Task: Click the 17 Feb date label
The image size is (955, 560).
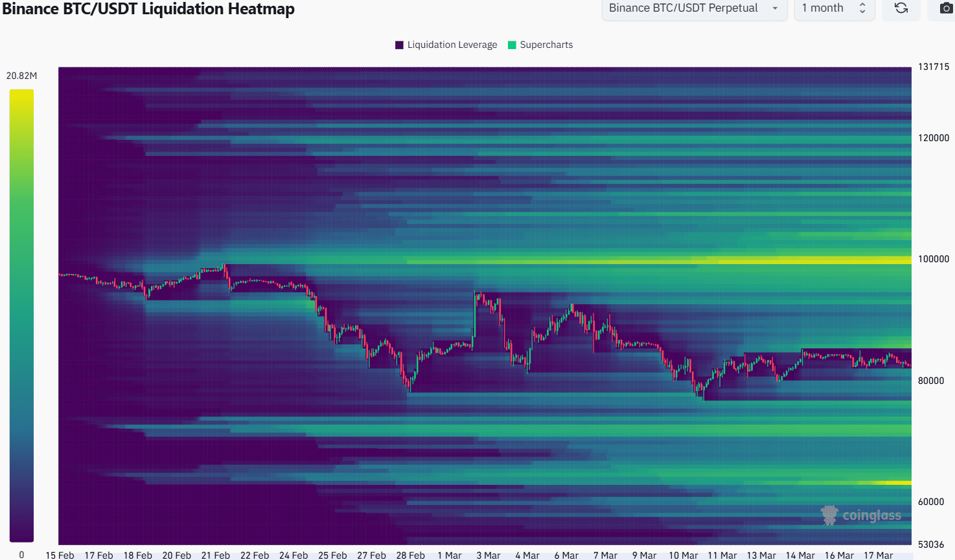Action: click(98, 555)
